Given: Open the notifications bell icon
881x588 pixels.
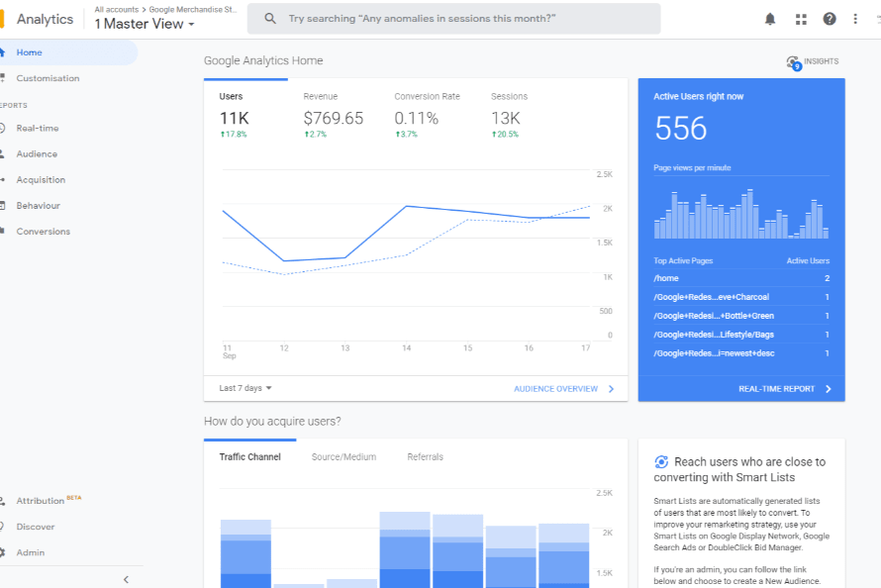Looking at the screenshot, I should click(x=770, y=19).
